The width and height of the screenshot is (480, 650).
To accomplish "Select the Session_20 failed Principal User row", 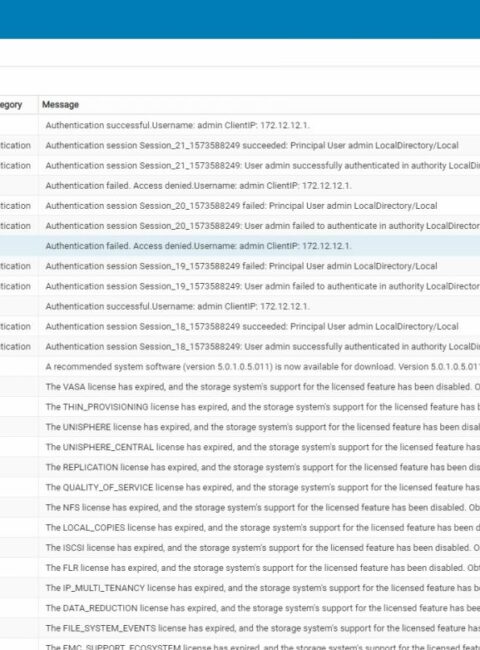I will point(240,206).
